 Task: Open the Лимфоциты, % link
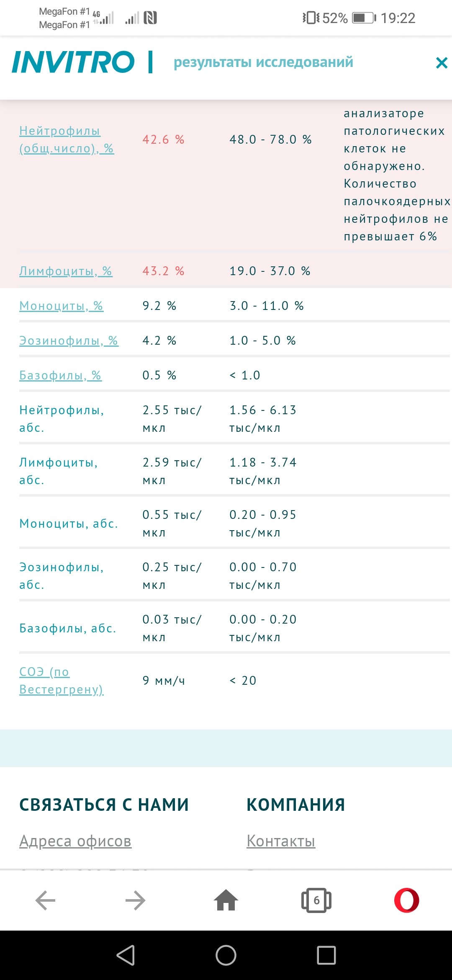[x=66, y=271]
